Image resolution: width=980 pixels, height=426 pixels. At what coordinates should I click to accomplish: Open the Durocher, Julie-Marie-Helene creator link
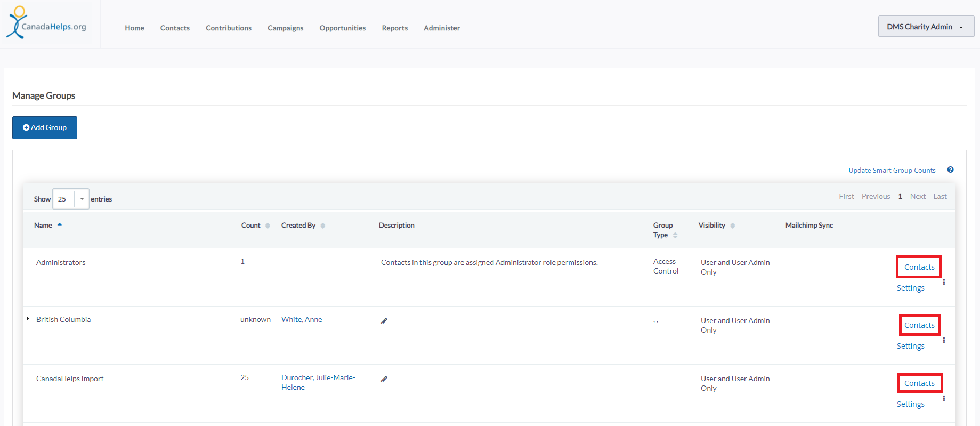[318, 382]
